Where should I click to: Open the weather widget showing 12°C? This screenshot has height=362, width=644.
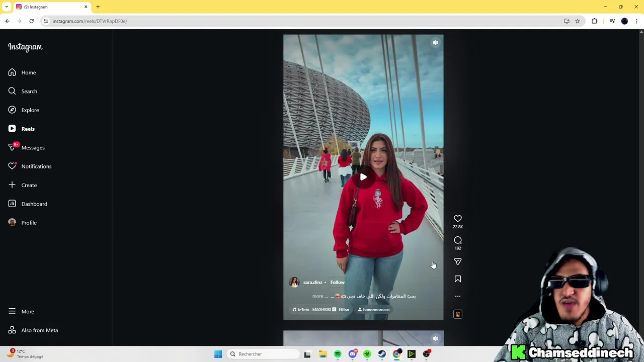pos(26,354)
